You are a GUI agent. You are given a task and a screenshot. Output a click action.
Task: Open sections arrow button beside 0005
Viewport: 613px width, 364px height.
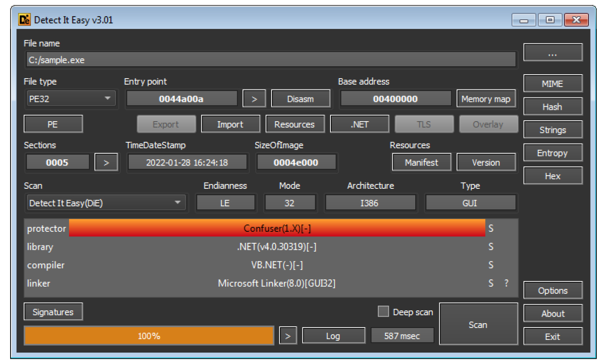click(106, 162)
